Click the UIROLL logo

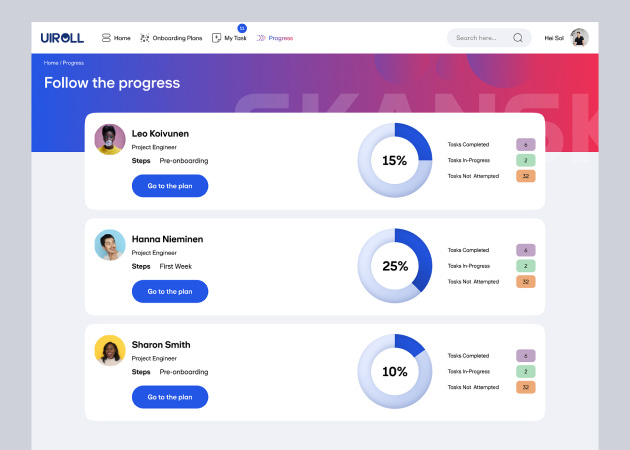[x=62, y=38]
